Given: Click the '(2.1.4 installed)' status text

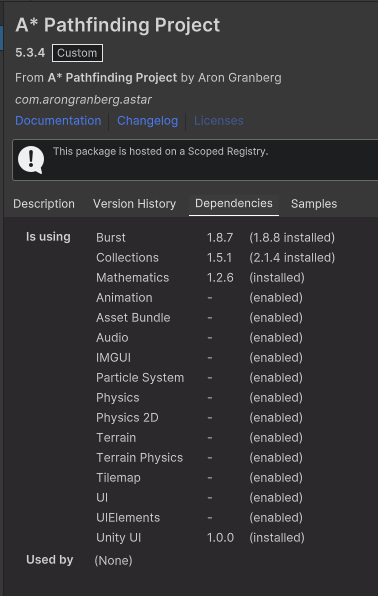Looking at the screenshot, I should 292,258.
